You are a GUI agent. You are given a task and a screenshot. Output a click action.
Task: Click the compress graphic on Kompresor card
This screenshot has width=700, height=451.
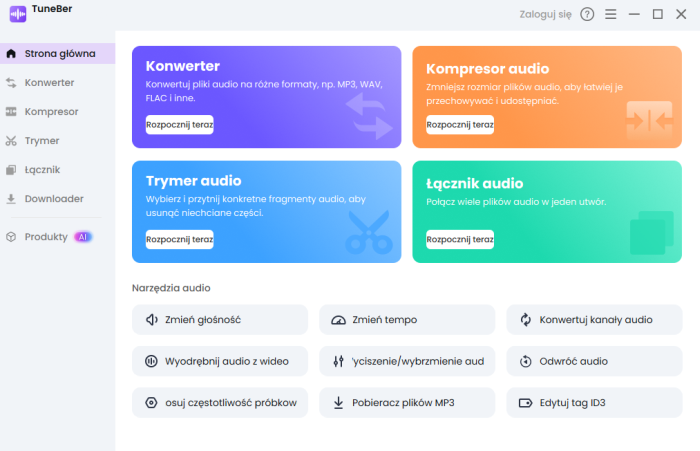(x=650, y=121)
